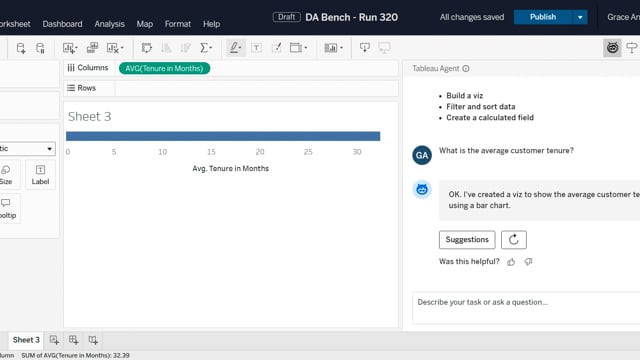Open the Format menu
The width and height of the screenshot is (640, 360).
(x=178, y=24)
